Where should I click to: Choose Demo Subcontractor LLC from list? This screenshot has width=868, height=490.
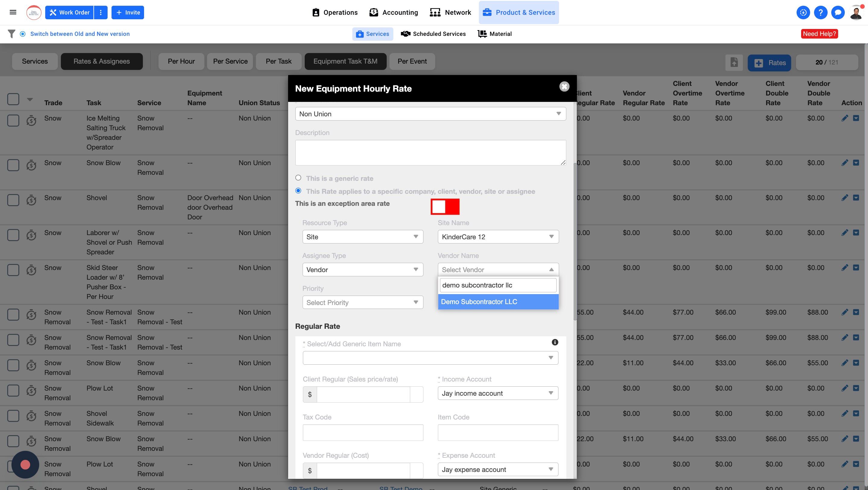(498, 302)
